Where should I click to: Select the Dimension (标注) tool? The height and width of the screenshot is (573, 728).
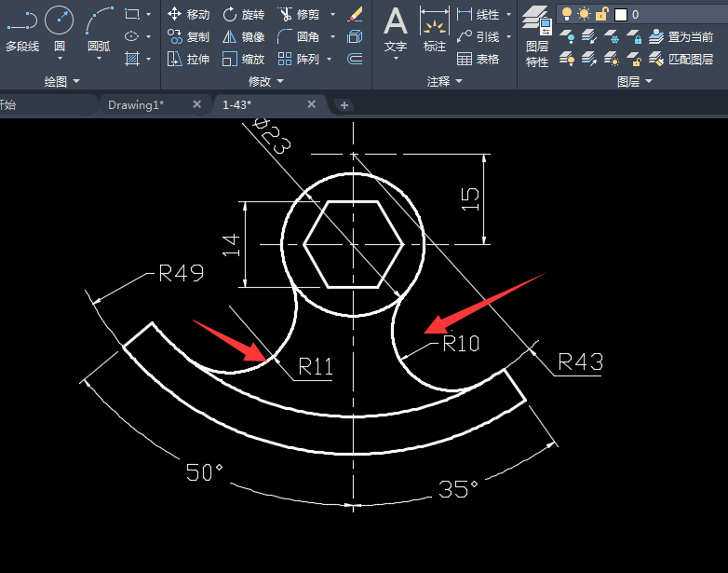(x=435, y=29)
